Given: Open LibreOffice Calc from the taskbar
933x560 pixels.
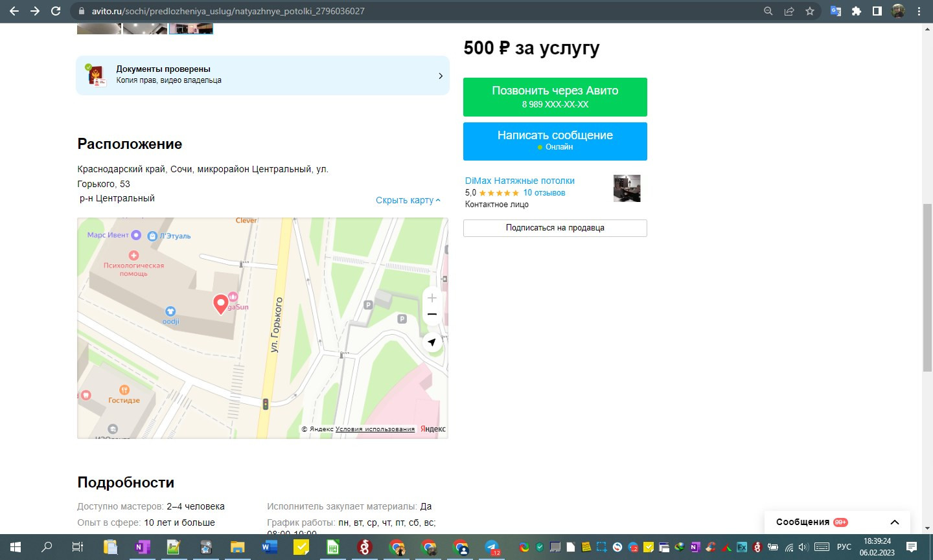Looking at the screenshot, I should (x=332, y=547).
